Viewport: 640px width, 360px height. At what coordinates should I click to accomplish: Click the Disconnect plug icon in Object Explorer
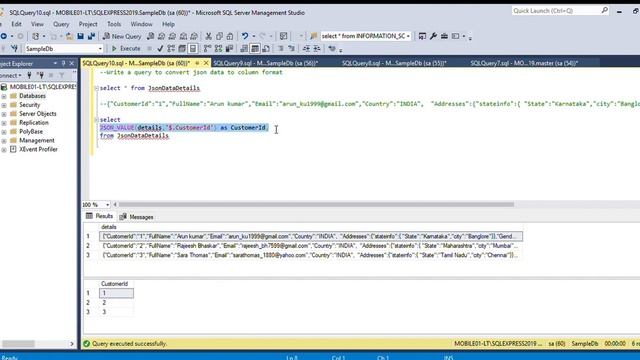point(40,76)
